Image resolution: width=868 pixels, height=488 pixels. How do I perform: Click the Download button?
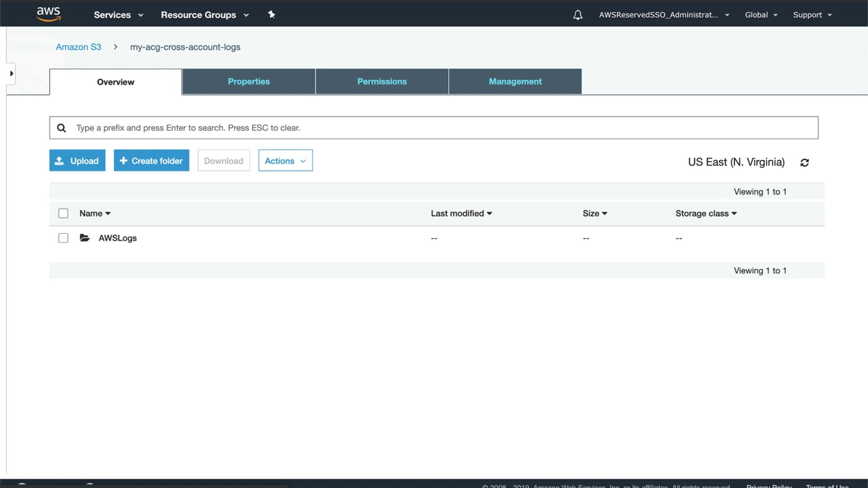pos(224,161)
